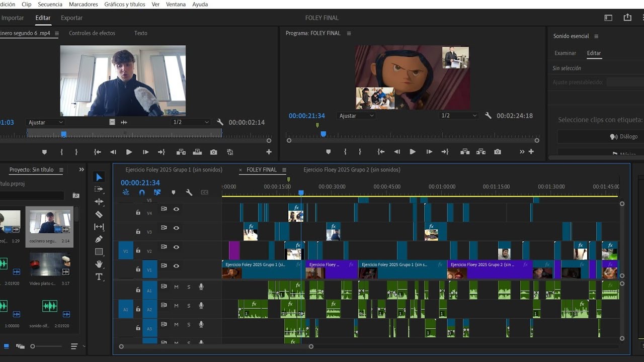
Task: Open the Gráficos y títulos menu
Action: [125, 4]
